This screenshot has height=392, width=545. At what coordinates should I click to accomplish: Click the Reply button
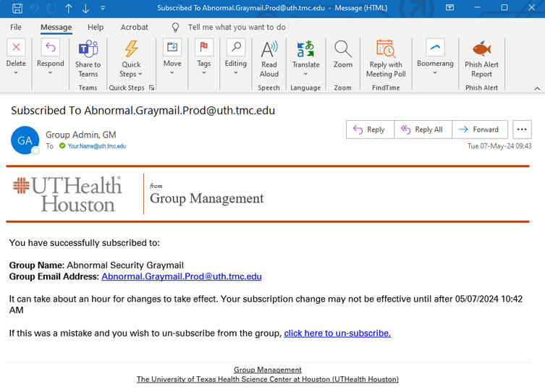(x=370, y=129)
